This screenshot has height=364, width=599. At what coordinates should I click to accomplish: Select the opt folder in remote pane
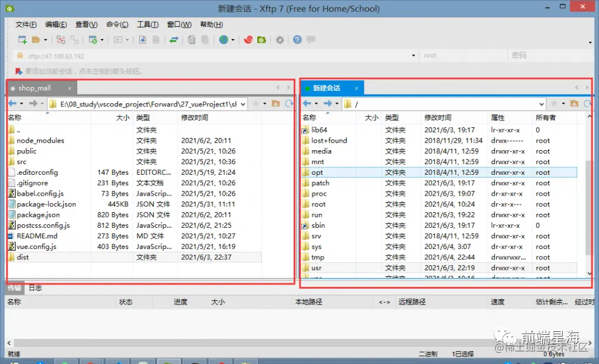pyautogui.click(x=439, y=172)
